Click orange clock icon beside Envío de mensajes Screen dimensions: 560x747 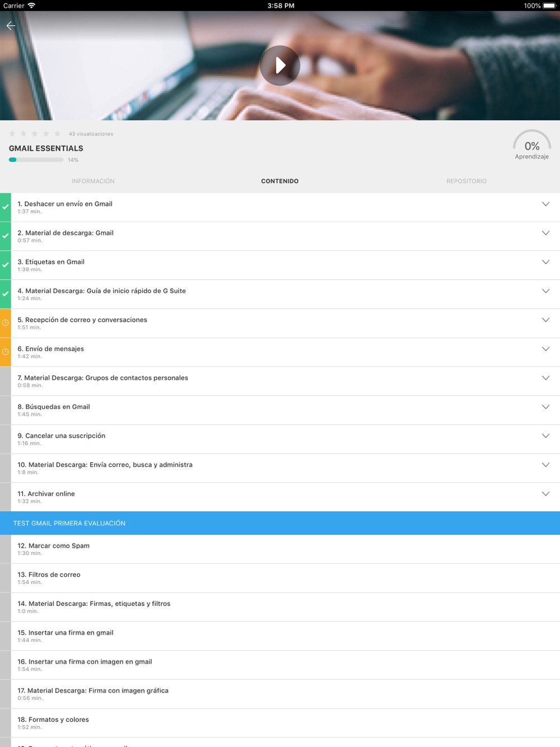[6, 352]
